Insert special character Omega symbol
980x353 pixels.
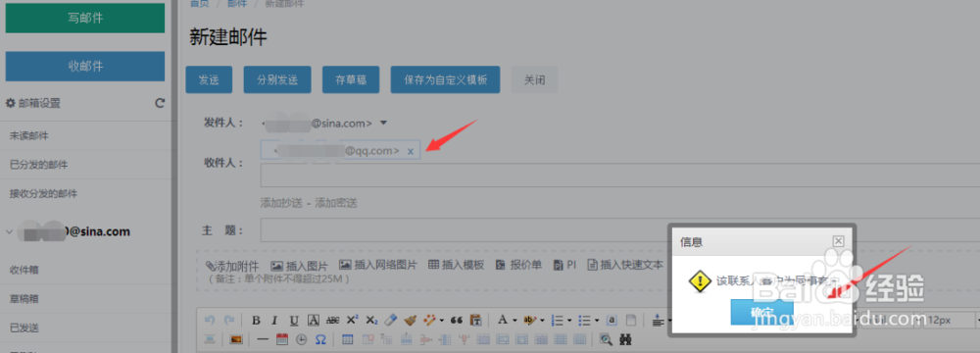[320, 339]
